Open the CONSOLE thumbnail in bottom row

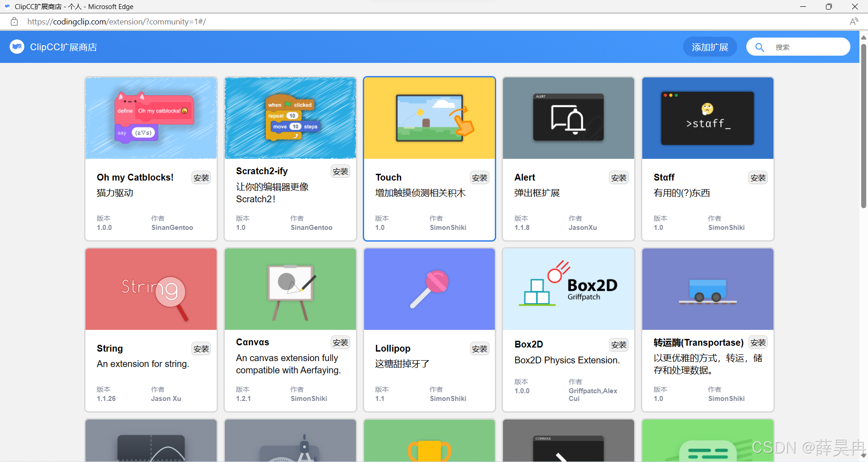[x=569, y=440]
